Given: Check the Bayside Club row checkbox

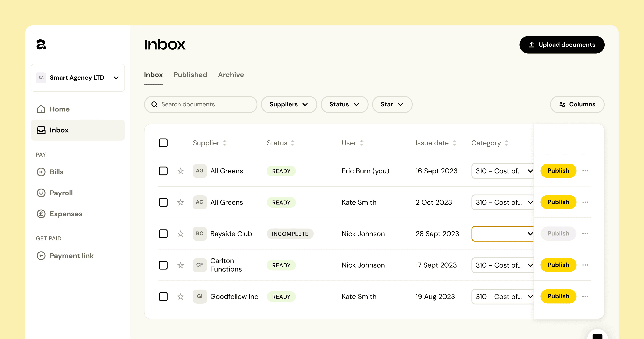Looking at the screenshot, I should click(163, 234).
